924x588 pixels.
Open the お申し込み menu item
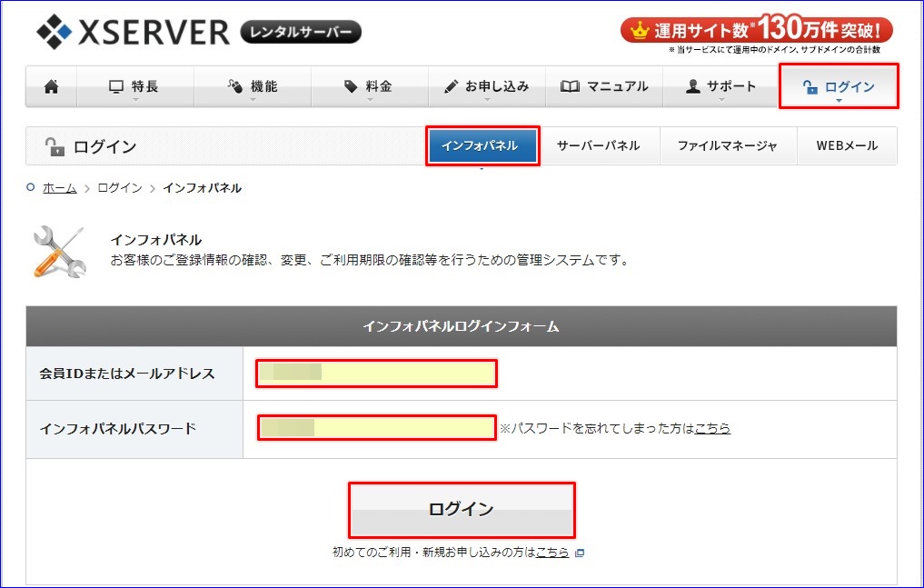coord(487,86)
